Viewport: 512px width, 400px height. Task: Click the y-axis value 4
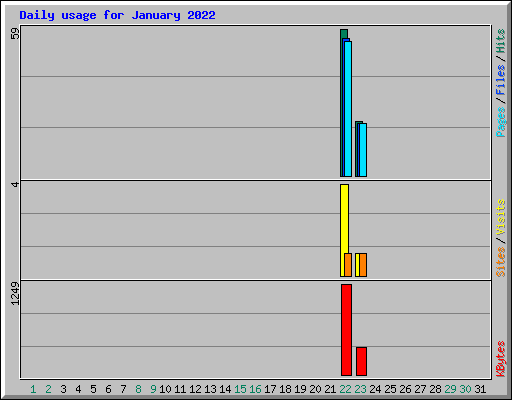15,184
